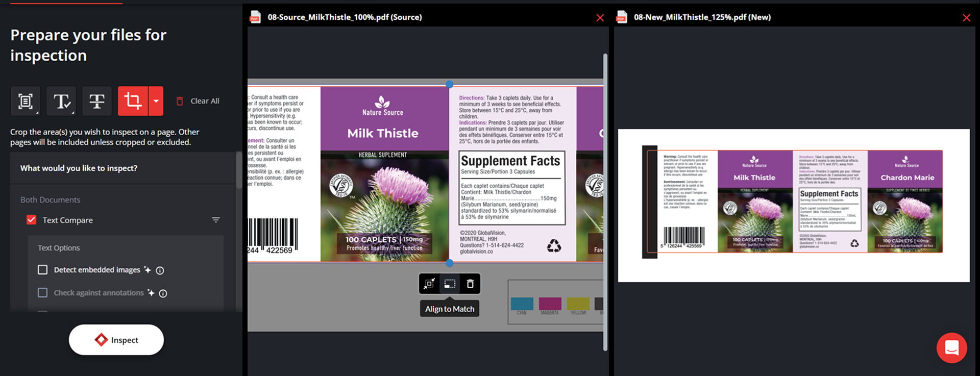
Task: Select the strikethrough text exclusion tool
Action: click(x=97, y=101)
